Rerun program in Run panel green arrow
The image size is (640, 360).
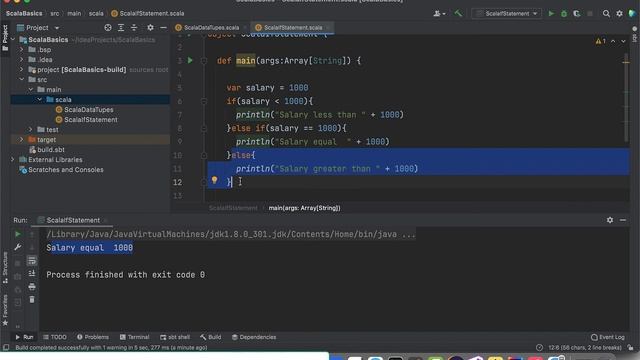click(x=18, y=234)
